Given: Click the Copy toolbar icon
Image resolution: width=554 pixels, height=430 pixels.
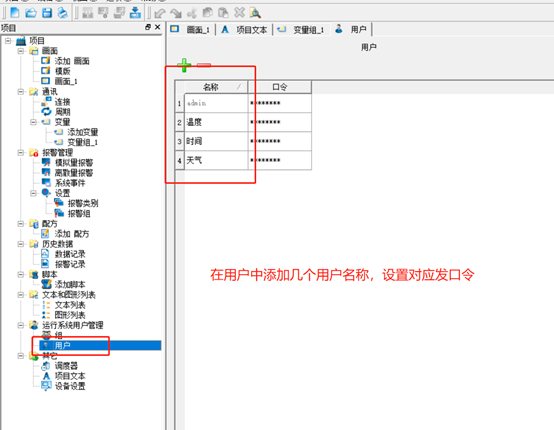Looking at the screenshot, I should point(207,13).
